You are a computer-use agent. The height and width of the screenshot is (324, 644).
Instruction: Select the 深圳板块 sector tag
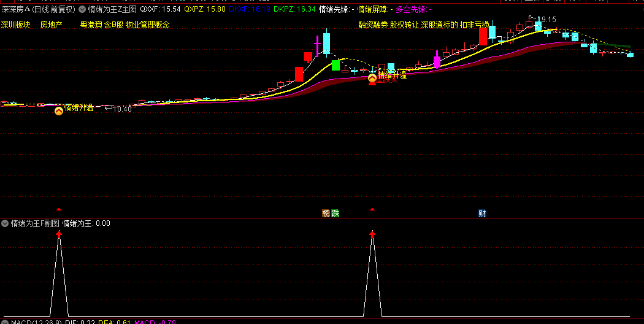click(x=15, y=25)
